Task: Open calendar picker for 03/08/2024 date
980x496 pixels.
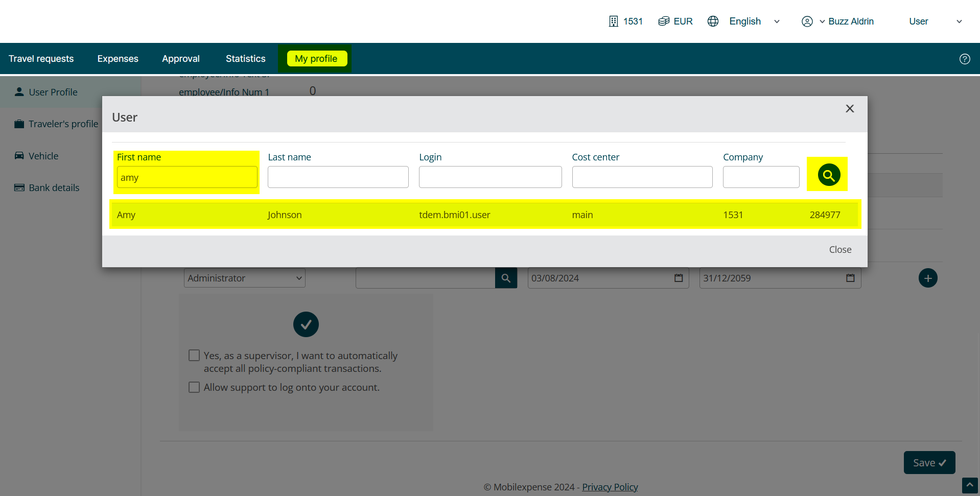Action: click(678, 278)
